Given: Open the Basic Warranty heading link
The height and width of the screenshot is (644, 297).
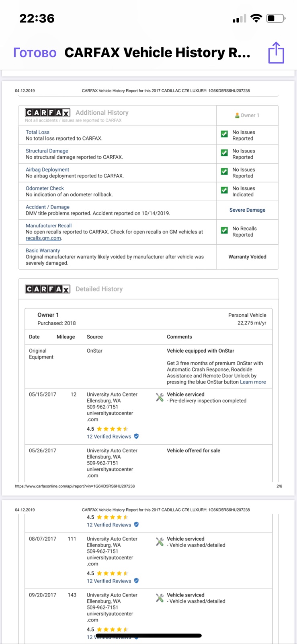Looking at the screenshot, I should pyautogui.click(x=43, y=250).
